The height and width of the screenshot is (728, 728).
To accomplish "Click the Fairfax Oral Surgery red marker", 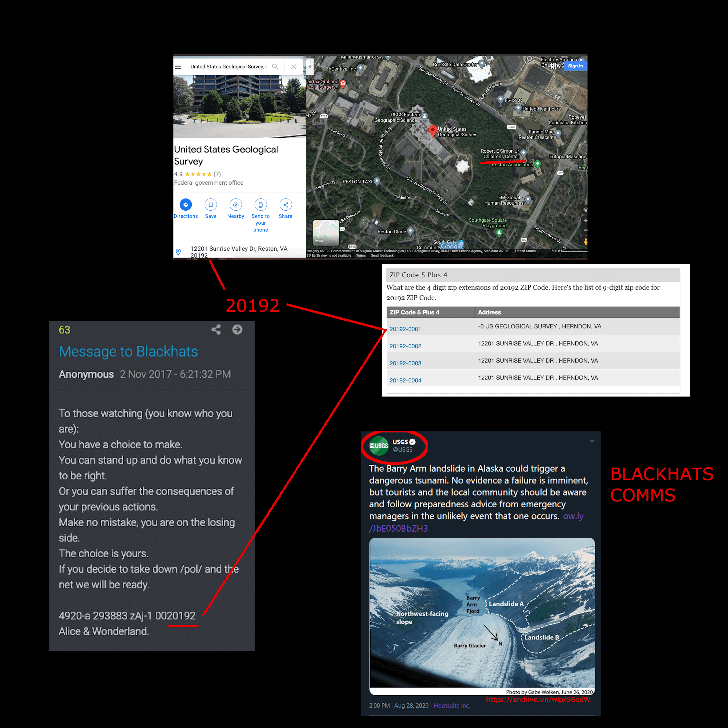I will point(343,83).
